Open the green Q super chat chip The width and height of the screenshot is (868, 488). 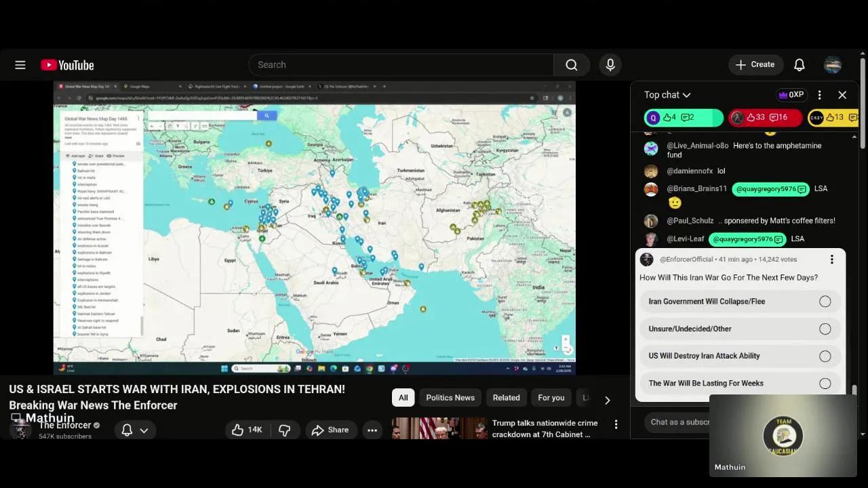pos(684,118)
